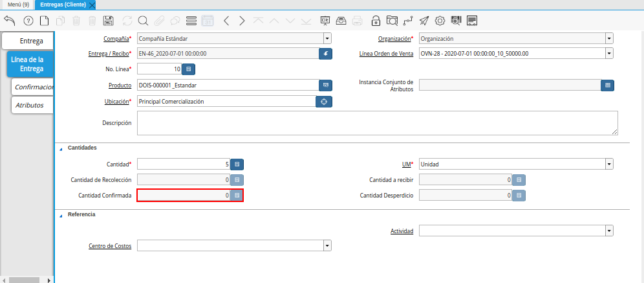Click the Cantidad value field

pos(184,164)
